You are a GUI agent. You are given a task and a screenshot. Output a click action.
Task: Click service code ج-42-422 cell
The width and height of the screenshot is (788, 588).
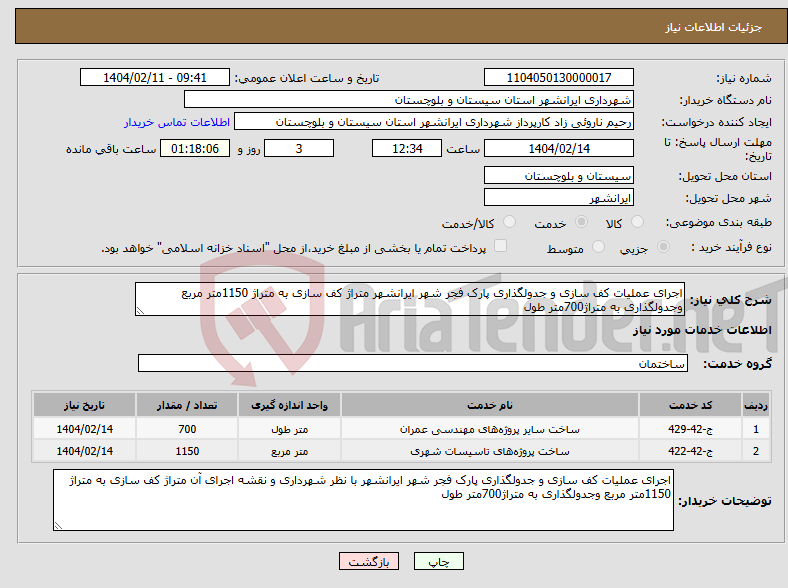click(x=691, y=451)
